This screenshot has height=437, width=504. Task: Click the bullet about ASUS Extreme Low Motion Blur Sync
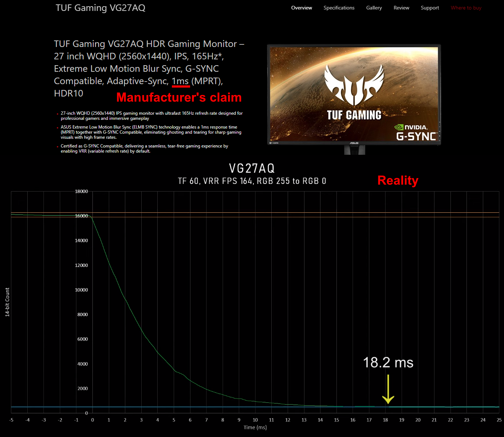[x=151, y=132]
